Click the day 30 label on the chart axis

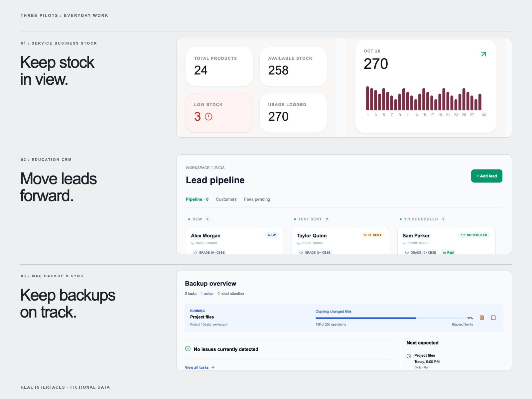click(x=484, y=115)
